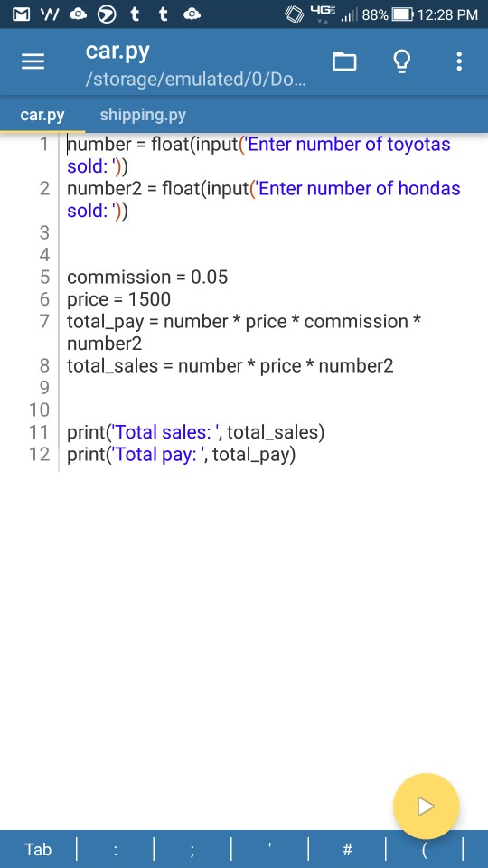Screen dimensions: 488x868
Task: Tap the battery icon in status bar
Action: click(402, 14)
